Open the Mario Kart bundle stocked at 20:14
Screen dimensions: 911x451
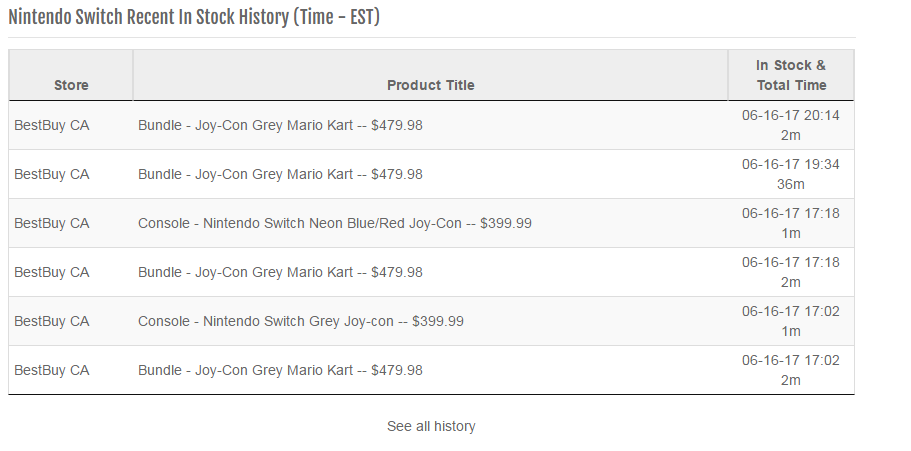280,126
